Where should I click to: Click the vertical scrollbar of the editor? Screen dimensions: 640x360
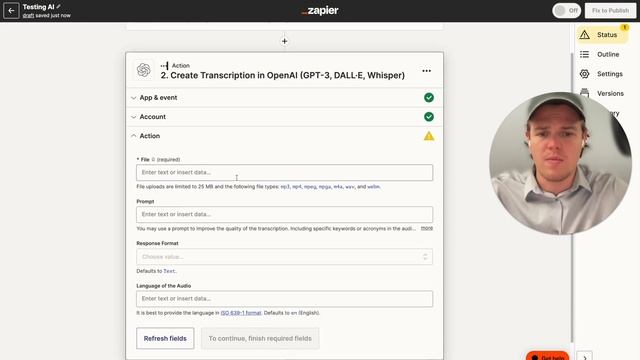[x=572, y=198]
